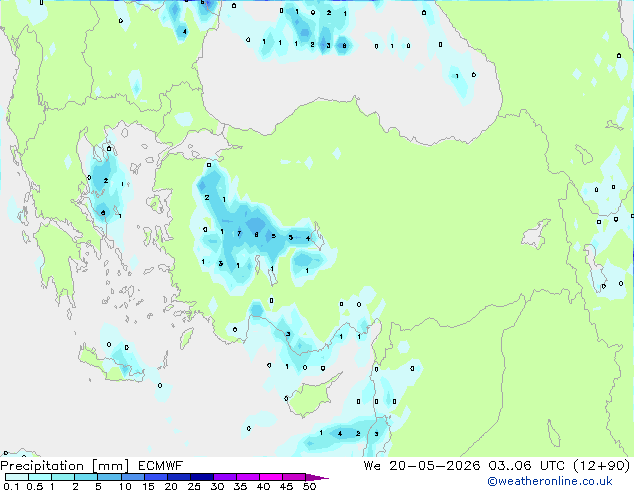
Task: Click the legend label 10
Action: click(x=125, y=486)
